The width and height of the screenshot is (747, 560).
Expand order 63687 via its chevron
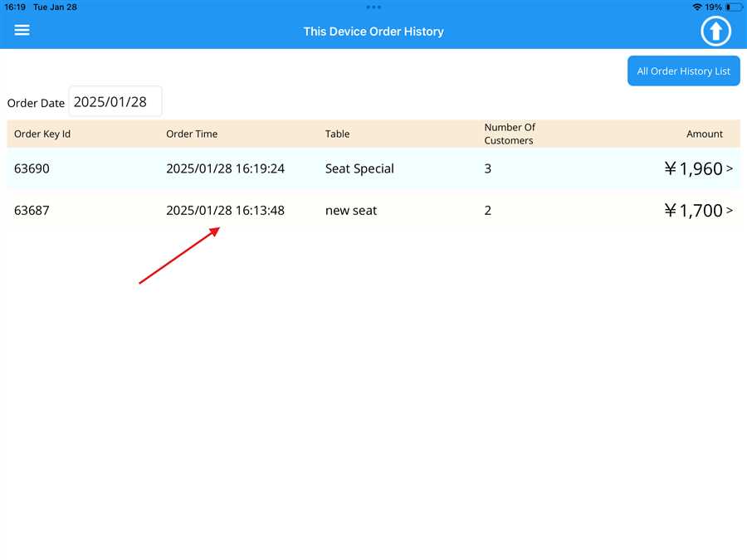(x=730, y=211)
